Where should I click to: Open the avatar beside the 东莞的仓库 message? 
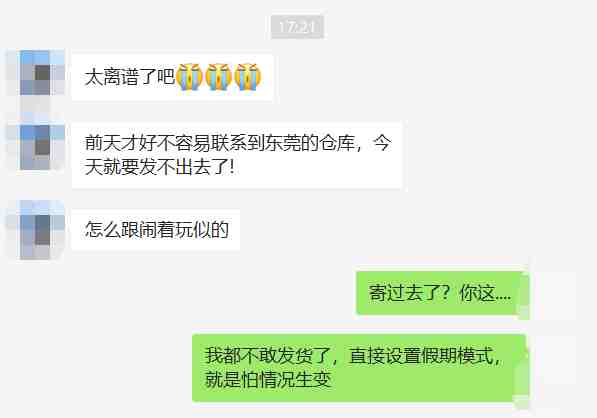(x=36, y=147)
